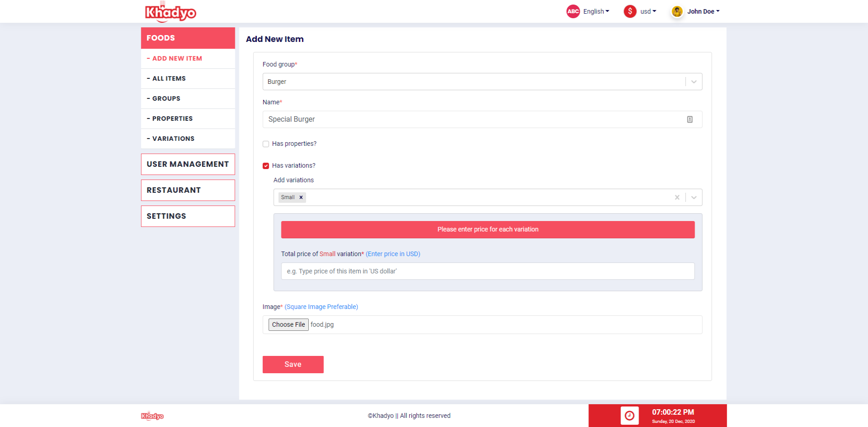Expand the Add variations dropdown arrow

pos(694,197)
